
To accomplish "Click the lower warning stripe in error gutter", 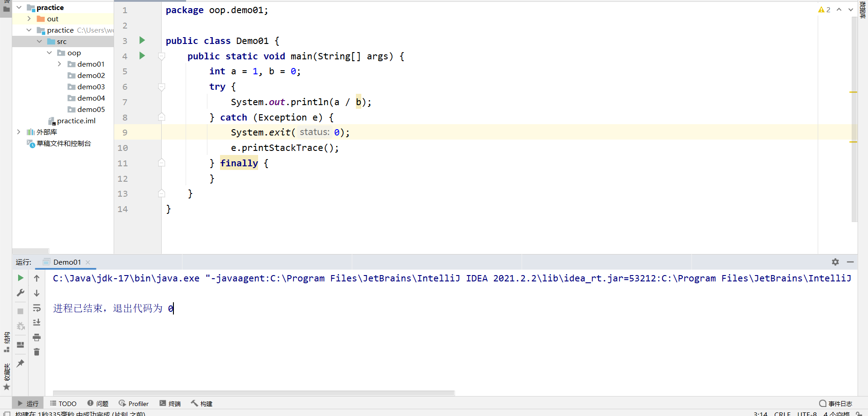I will (854, 142).
